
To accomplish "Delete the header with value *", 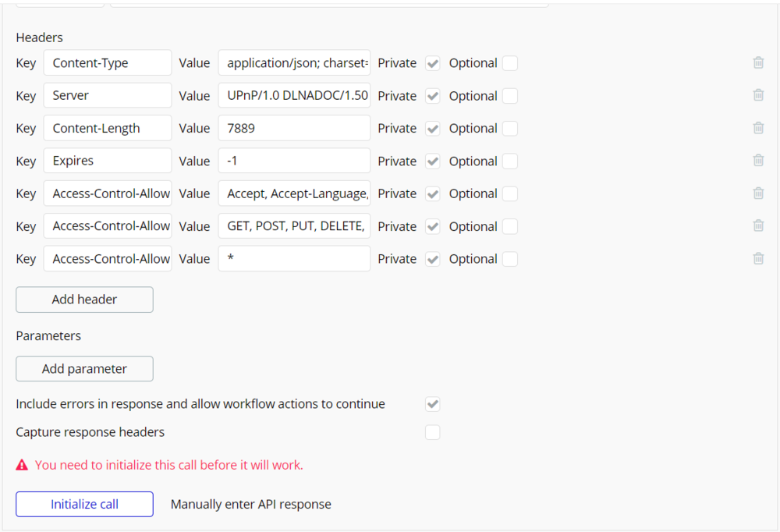I will pos(758,258).
